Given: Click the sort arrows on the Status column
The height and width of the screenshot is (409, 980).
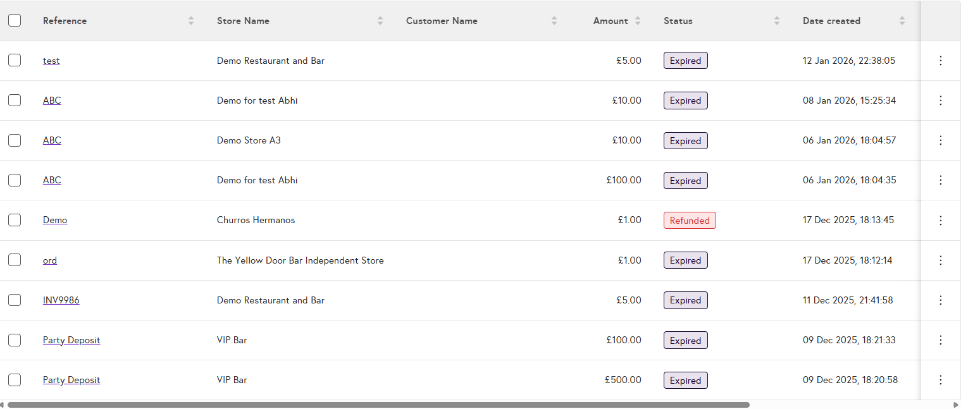Looking at the screenshot, I should tap(776, 21).
